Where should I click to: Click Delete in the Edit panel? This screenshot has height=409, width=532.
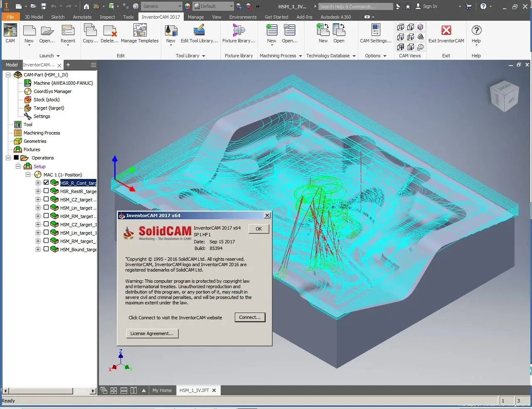point(109,33)
